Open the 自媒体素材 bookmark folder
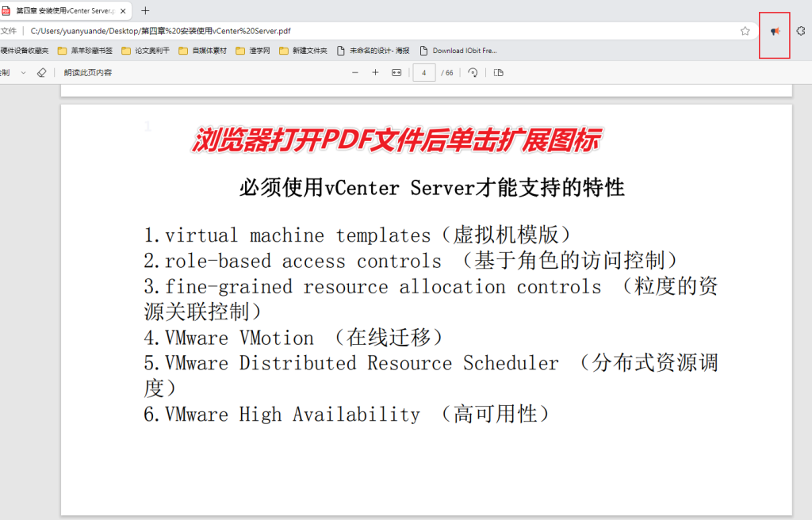The height and width of the screenshot is (520, 812). coord(203,50)
